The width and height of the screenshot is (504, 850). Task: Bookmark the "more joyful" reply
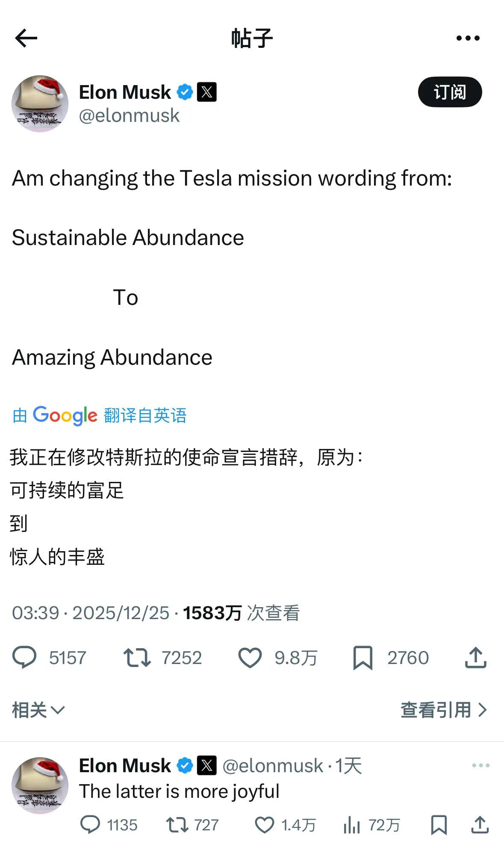tap(439, 825)
